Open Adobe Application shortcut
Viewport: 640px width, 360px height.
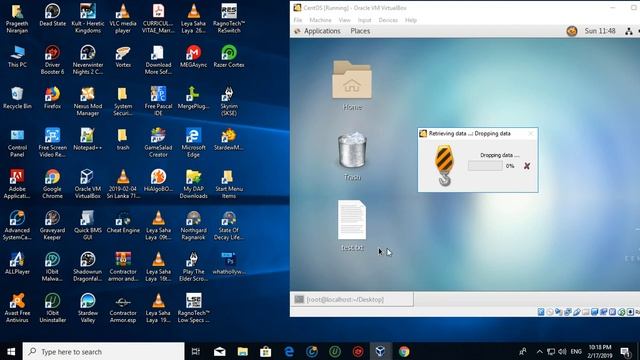coord(17,184)
